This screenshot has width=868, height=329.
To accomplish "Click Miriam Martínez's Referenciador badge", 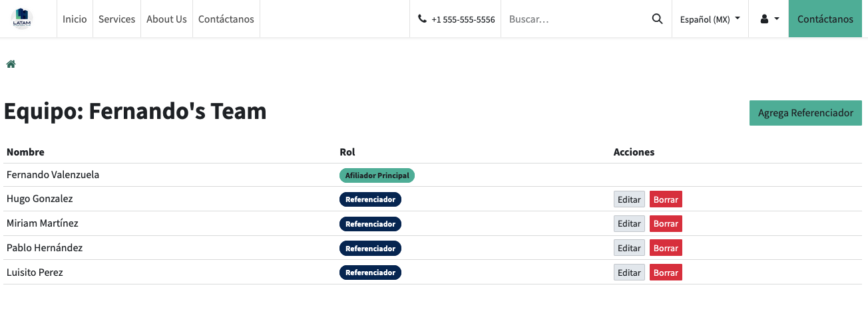I will point(370,224).
